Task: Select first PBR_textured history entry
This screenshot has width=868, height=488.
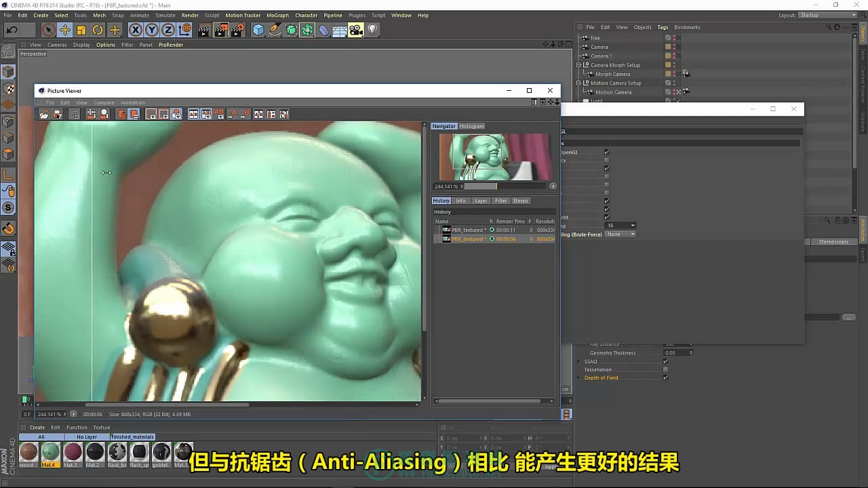Action: point(496,230)
